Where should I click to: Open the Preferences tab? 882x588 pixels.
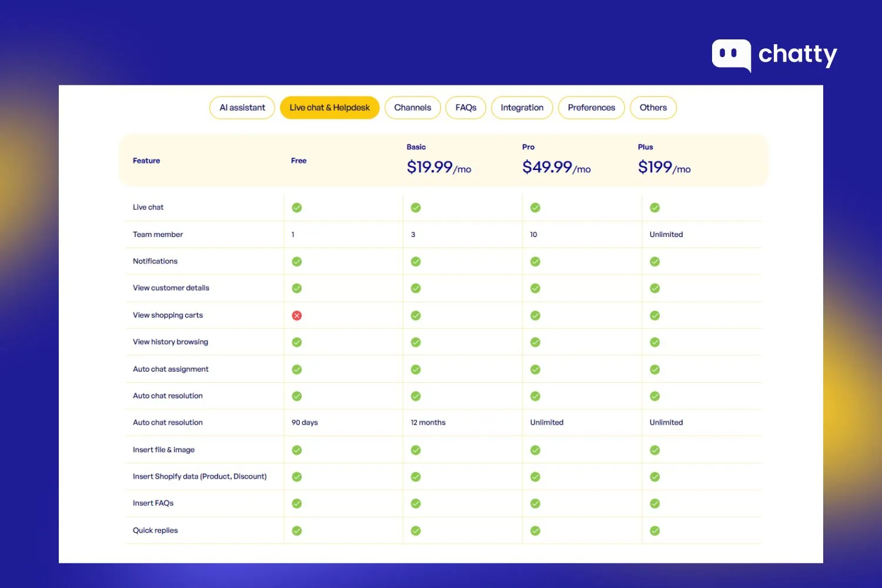click(x=592, y=108)
